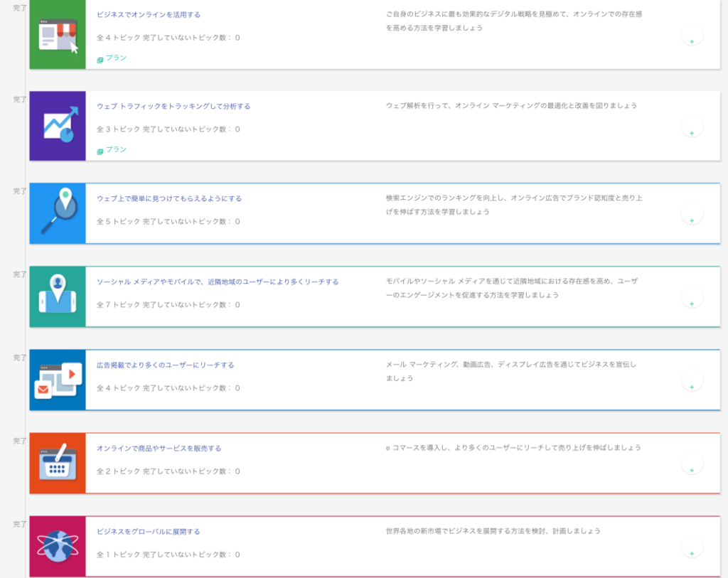728x578 pixels.
Task: Expand the ビジネスでオンラインを活用する card with plus
Action: (x=692, y=35)
